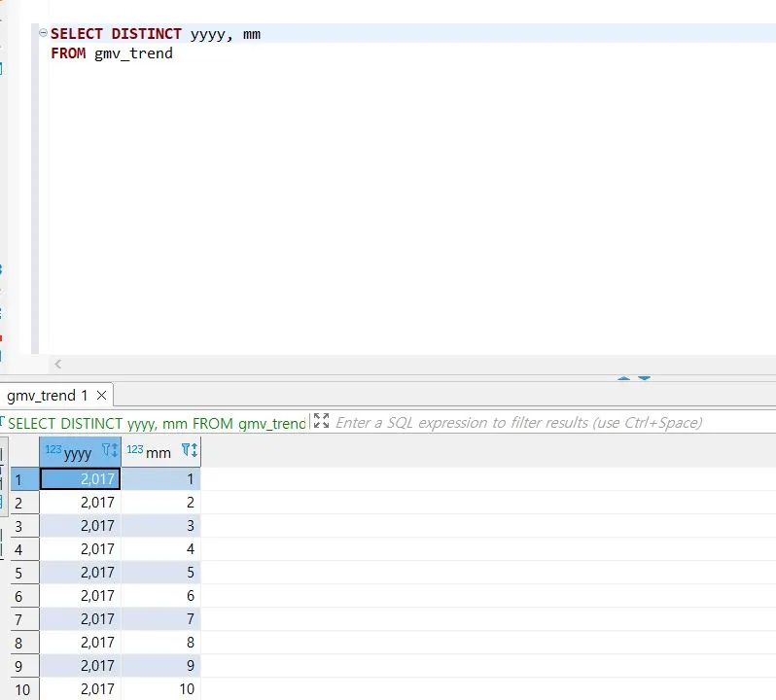Click the maximize results panel up arrow
This screenshot has height=700, width=776.
click(x=624, y=378)
